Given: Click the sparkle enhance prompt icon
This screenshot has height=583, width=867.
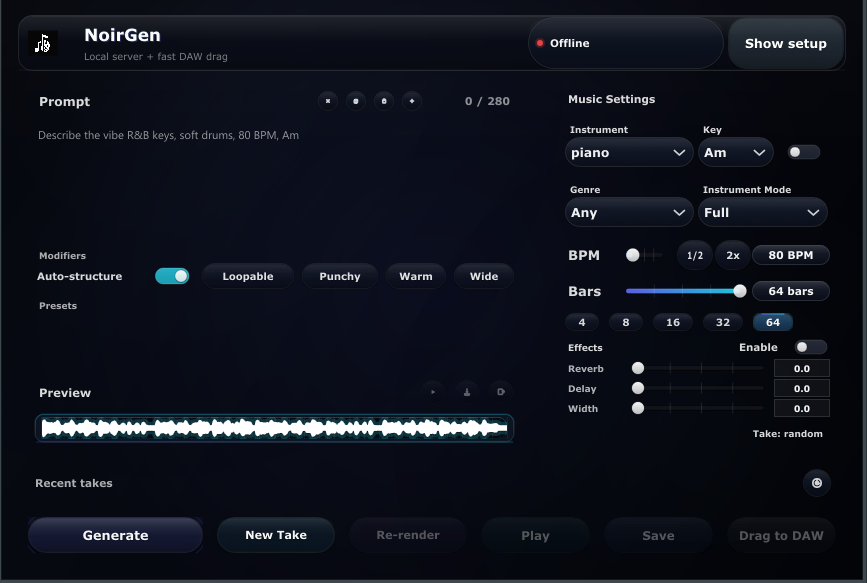Looking at the screenshot, I should 412,101.
